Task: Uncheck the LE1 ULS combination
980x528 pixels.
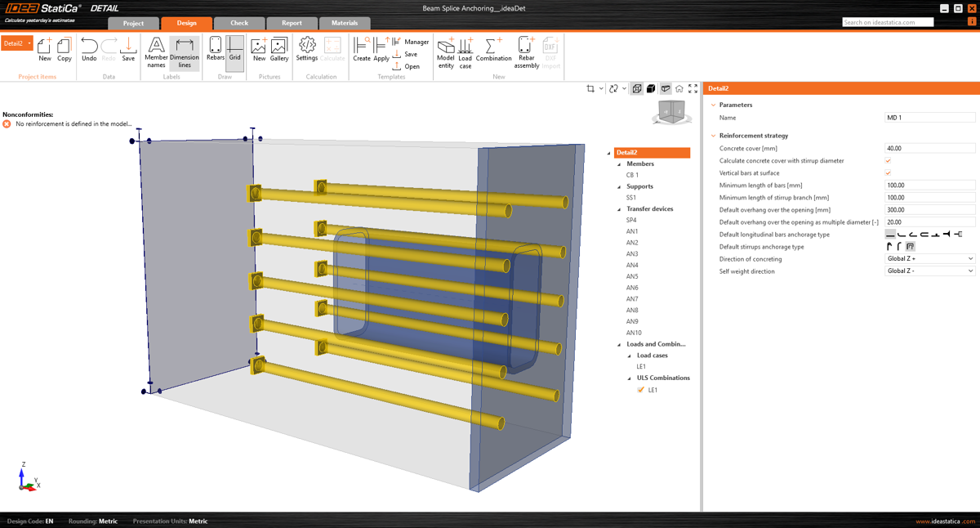Action: coord(641,390)
